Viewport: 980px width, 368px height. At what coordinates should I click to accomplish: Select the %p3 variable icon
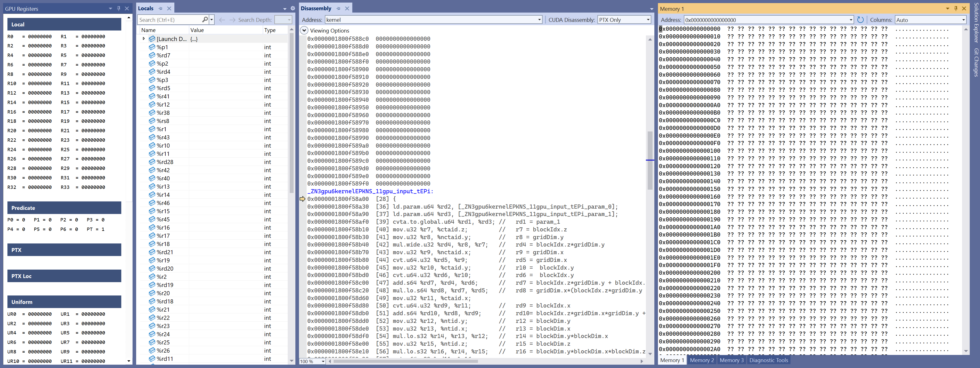[152, 80]
